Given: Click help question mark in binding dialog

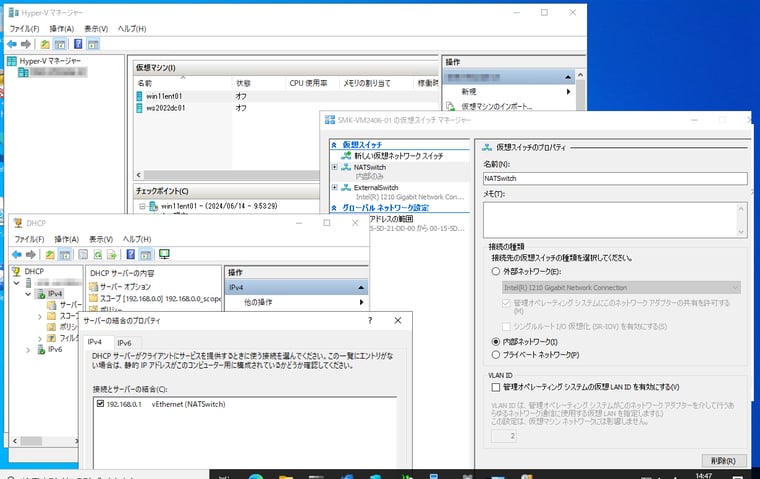Looking at the screenshot, I should pos(370,320).
